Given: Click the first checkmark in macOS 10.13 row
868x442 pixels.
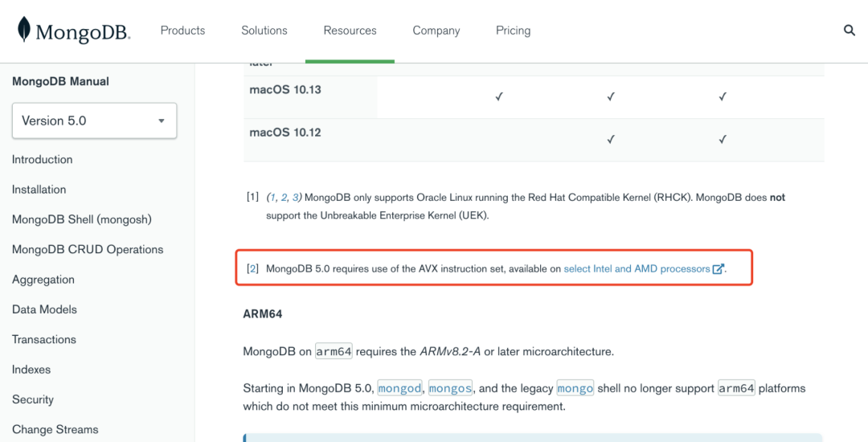Looking at the screenshot, I should (499, 96).
